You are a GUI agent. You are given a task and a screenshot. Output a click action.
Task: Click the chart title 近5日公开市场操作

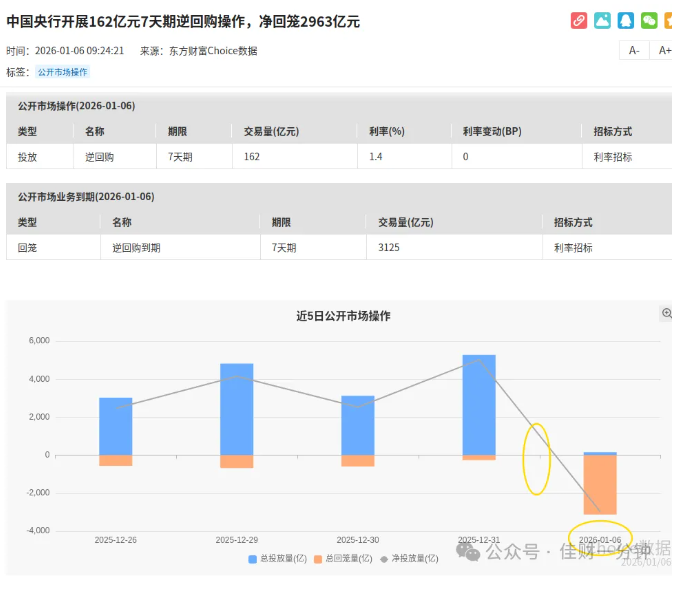(x=343, y=316)
